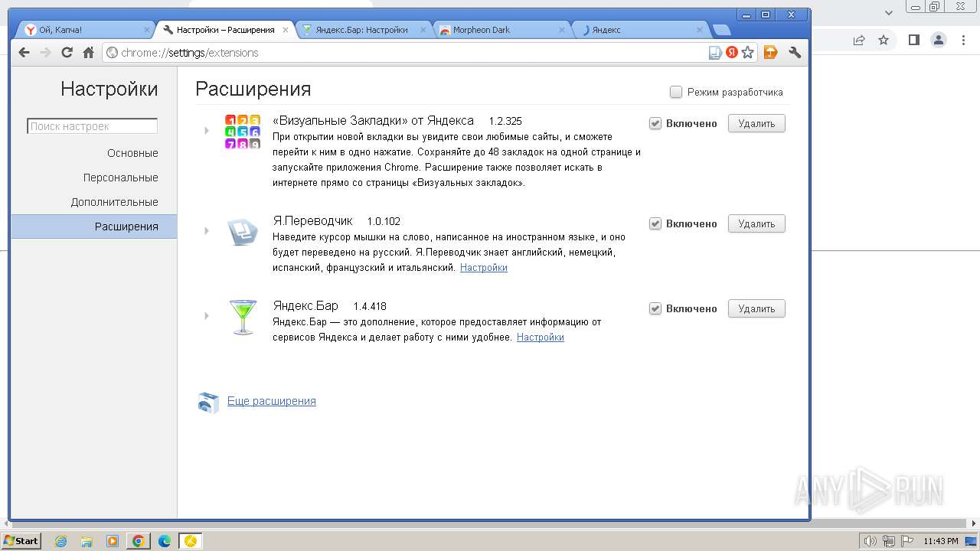This screenshot has height=551, width=980.
Task: Click the bookmark star in background browser
Action: click(884, 40)
